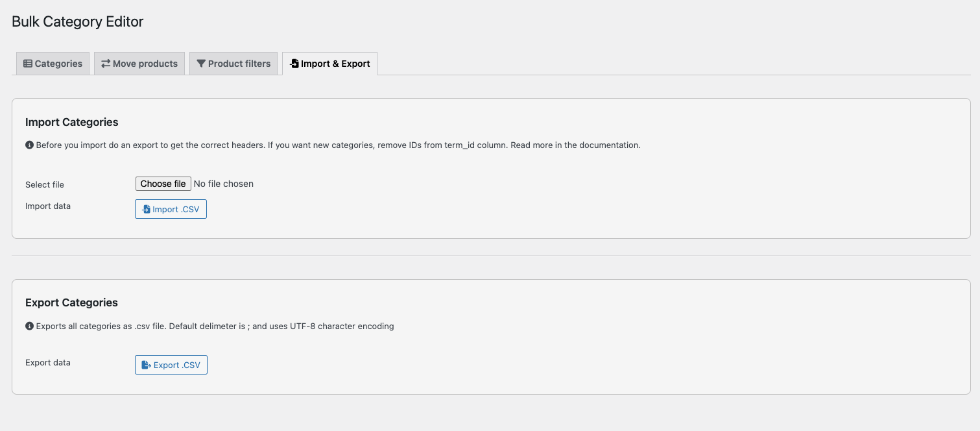Viewport: 980px width, 431px height.
Task: Click the 'Select file' label
Action: 45,185
